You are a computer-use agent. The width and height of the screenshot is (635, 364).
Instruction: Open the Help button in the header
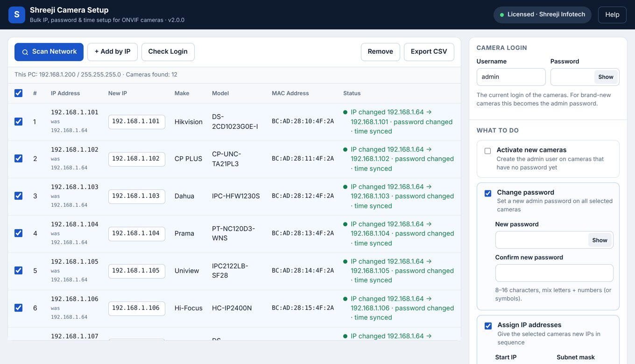612,14
